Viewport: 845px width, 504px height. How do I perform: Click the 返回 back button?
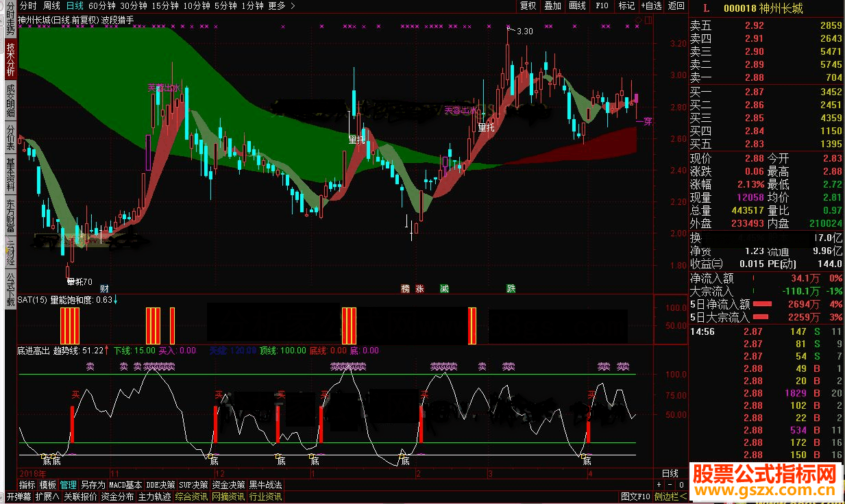coord(676,5)
